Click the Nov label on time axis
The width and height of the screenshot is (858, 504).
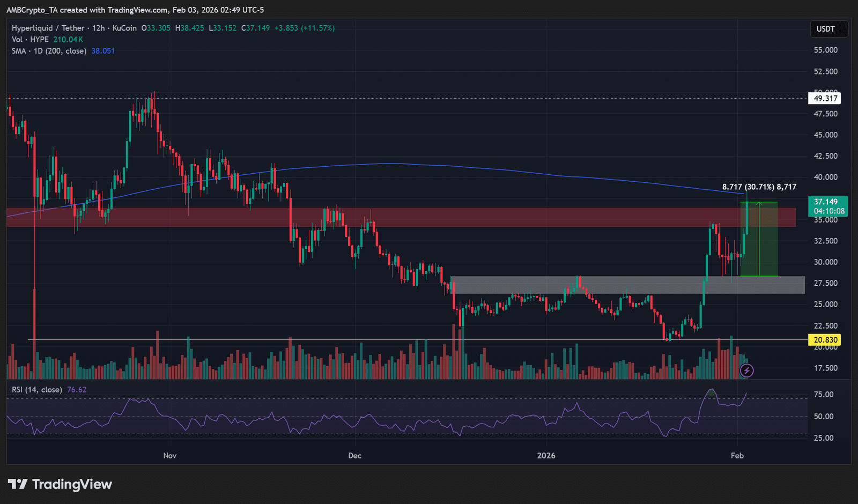point(169,456)
